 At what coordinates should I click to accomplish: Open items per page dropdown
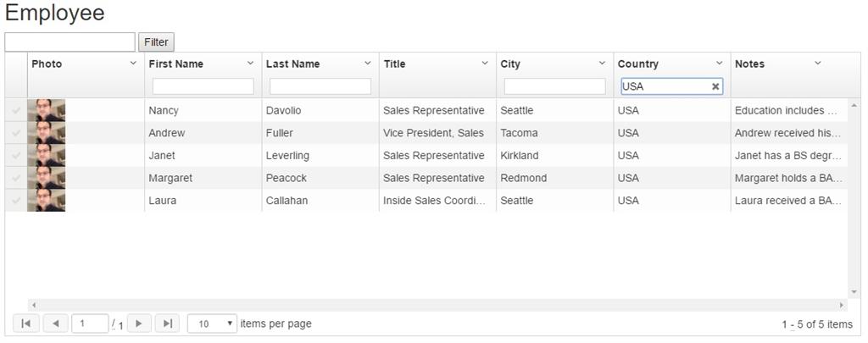[212, 324]
